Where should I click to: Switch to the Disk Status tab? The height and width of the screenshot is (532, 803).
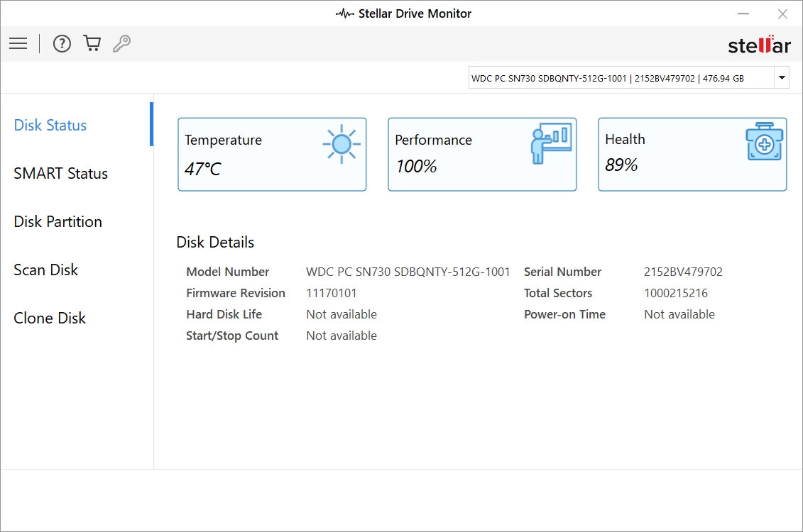point(50,126)
